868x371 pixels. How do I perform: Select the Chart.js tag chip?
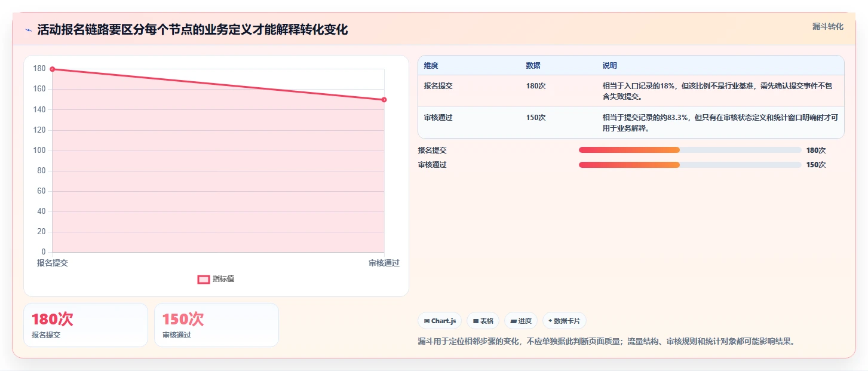click(x=440, y=321)
